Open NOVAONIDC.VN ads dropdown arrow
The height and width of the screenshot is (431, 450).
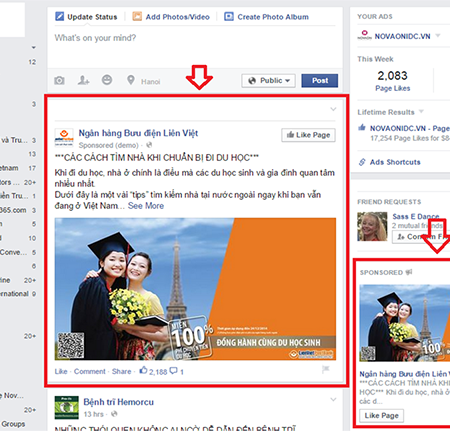pos(438,36)
